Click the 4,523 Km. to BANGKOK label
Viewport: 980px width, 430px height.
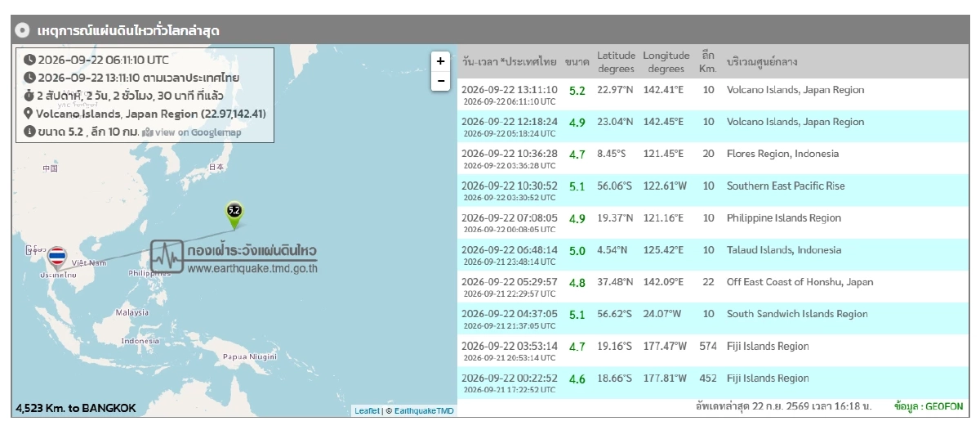tap(76, 408)
